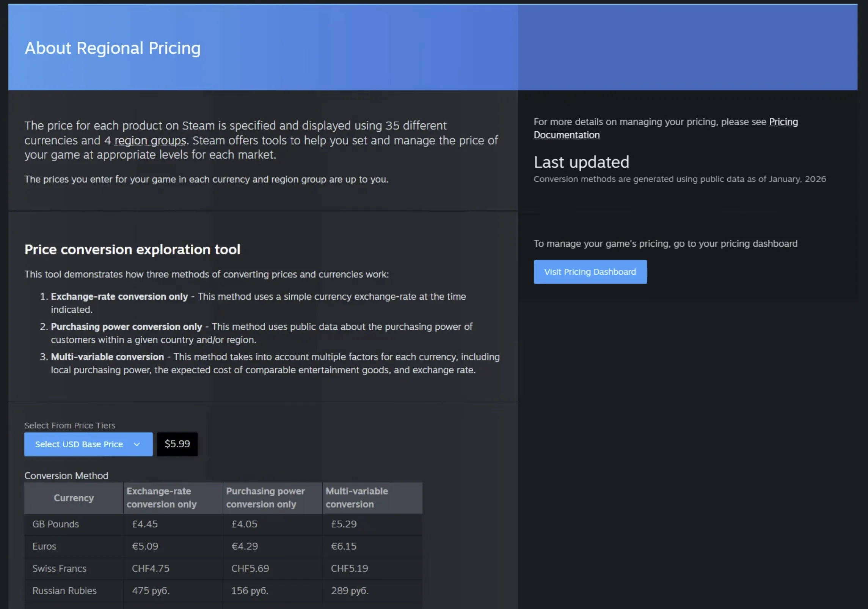Click the €6.15 multi-variable value
868x609 pixels.
coord(344,546)
